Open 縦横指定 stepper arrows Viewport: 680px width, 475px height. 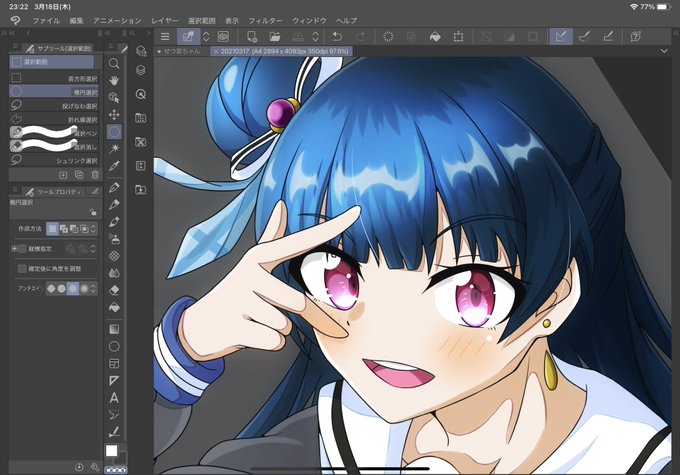[93, 249]
